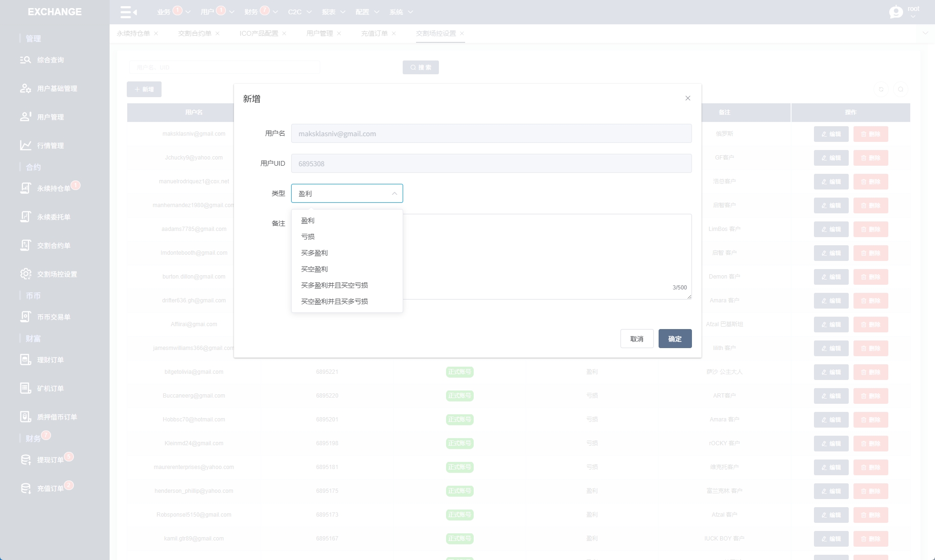Image resolution: width=935 pixels, height=560 pixels.
Task: Pick 买空盈利 in the dropdown list
Action: coord(315,269)
